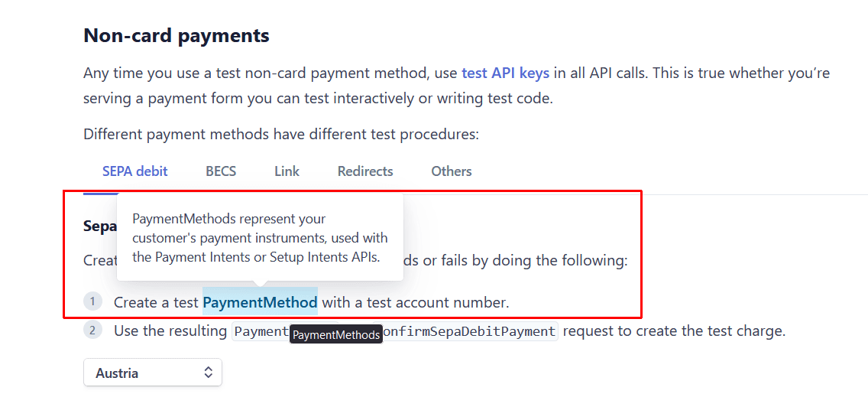
Task: Click the "Use the resulting" text in step 2
Action: [x=170, y=331]
